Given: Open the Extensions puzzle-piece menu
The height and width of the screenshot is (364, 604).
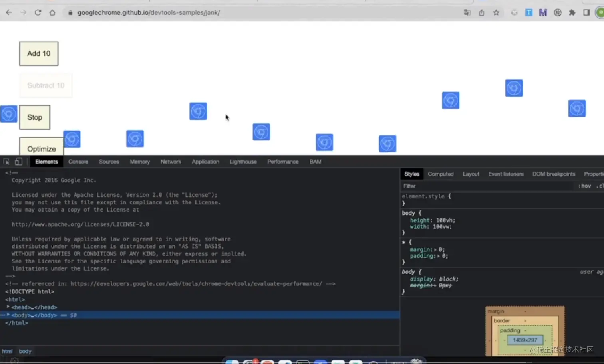Looking at the screenshot, I should (572, 12).
